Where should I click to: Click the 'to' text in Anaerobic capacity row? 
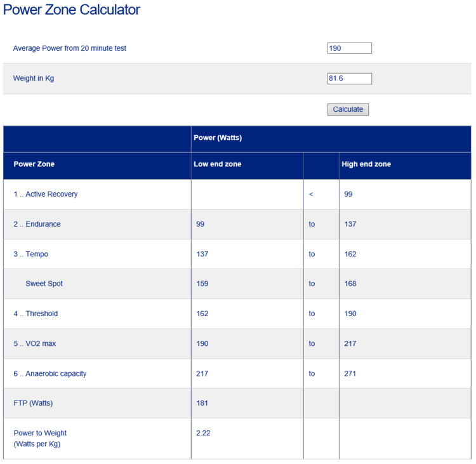312,373
